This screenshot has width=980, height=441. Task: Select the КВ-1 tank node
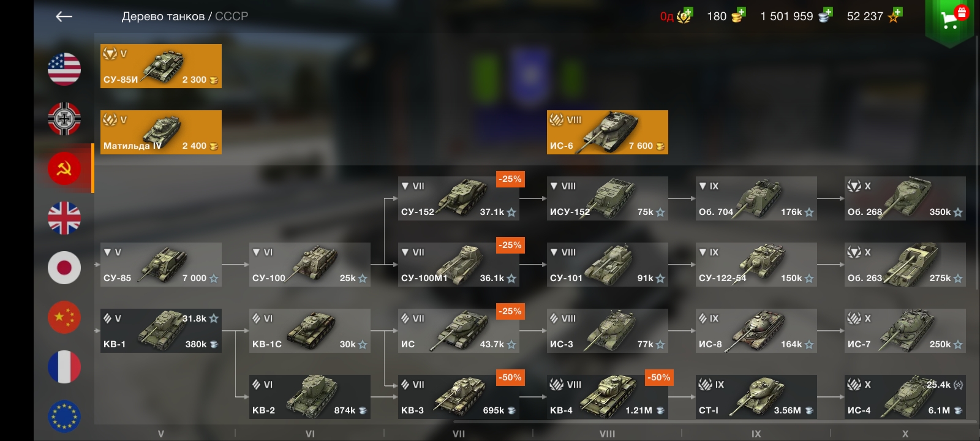161,331
